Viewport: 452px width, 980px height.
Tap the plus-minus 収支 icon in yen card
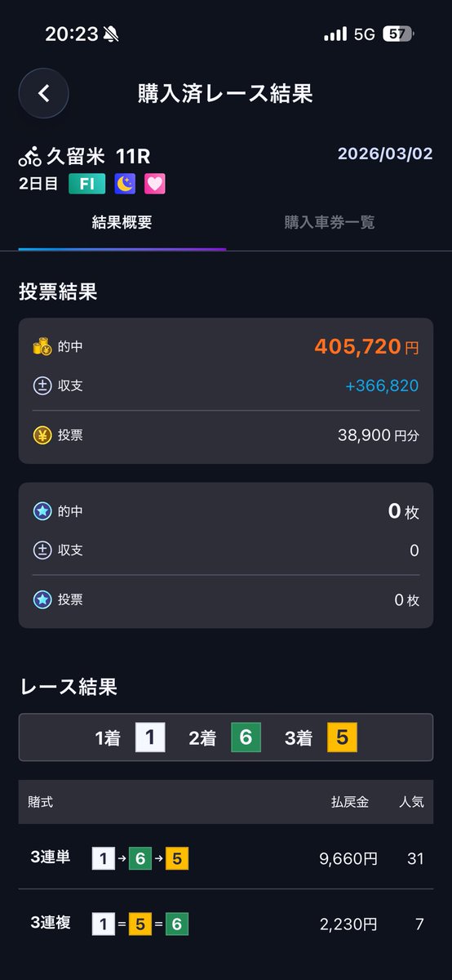click(42, 385)
